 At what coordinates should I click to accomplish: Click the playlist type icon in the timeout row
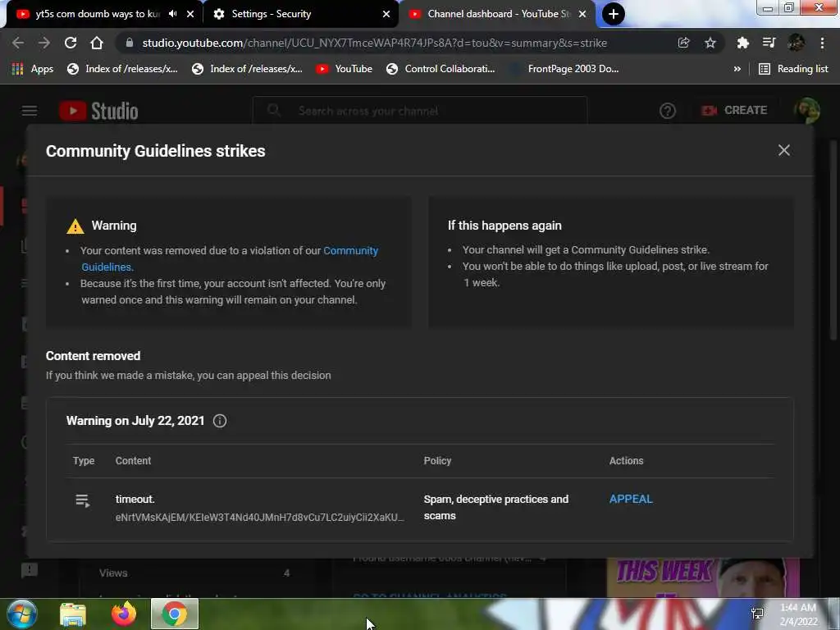[x=83, y=500]
